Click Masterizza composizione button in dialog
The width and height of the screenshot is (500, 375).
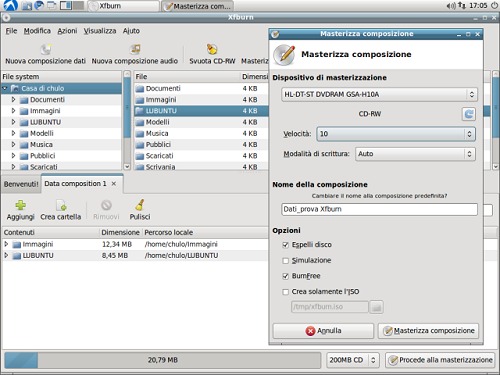[x=429, y=331]
